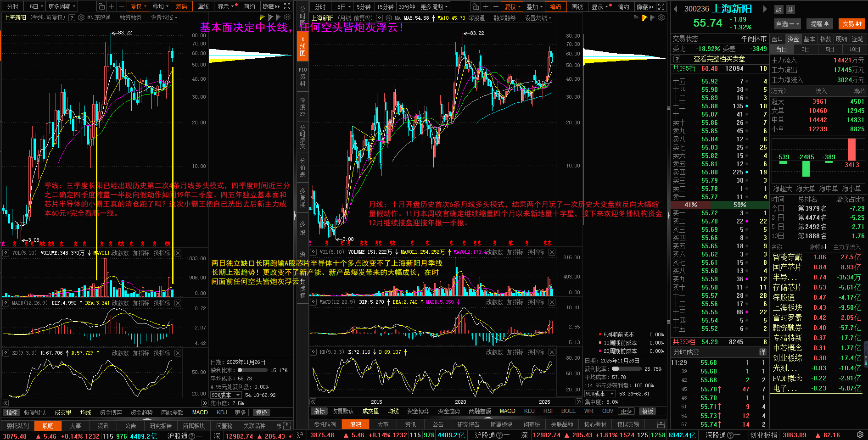Toggle 隐藏 panel hide on left chart
The width and height of the screenshot is (868, 440).
pos(271,6)
